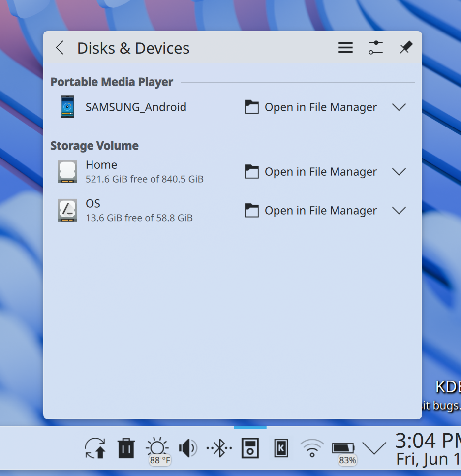Select the SAMSUNG_Android device name

pos(136,107)
